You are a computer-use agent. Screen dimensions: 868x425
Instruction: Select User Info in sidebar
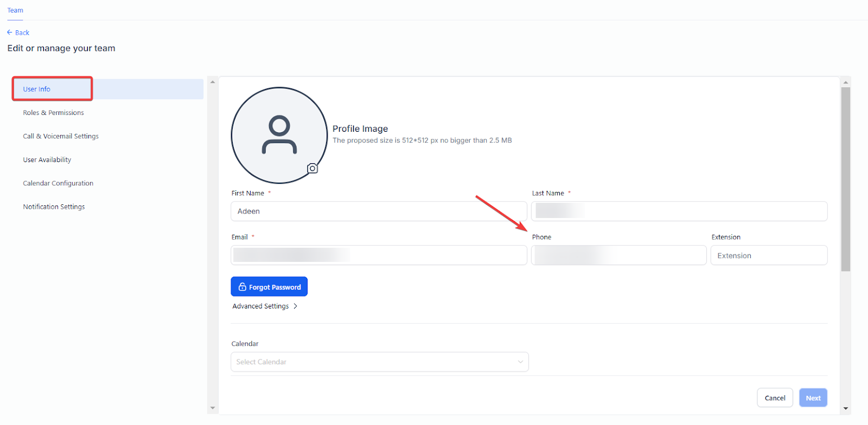37,89
